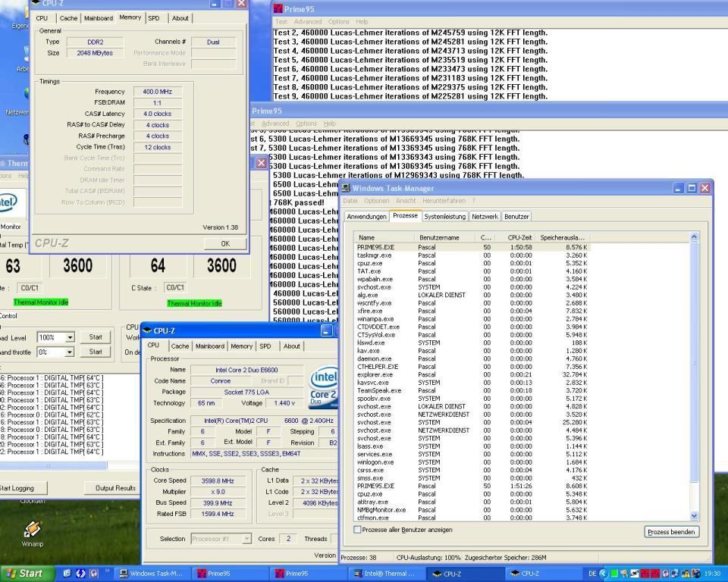This screenshot has width=728, height=582.
Task: Select the taskmgr.exe process row
Action: pos(472,255)
